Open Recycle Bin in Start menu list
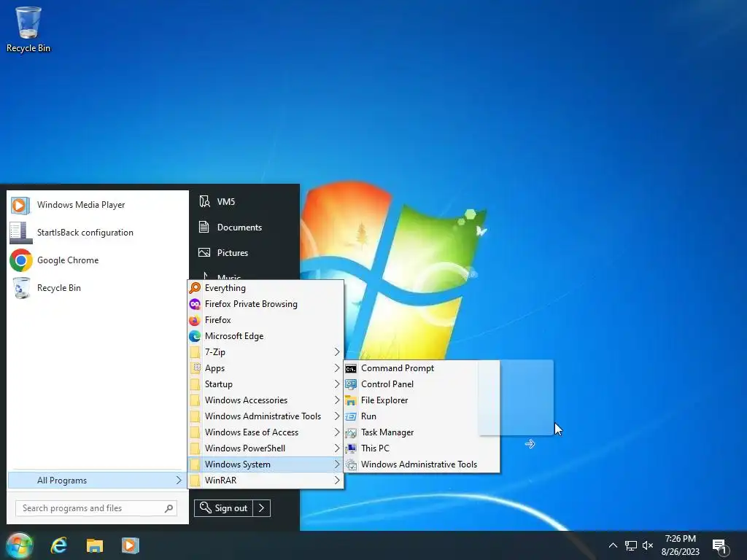 click(x=98, y=287)
